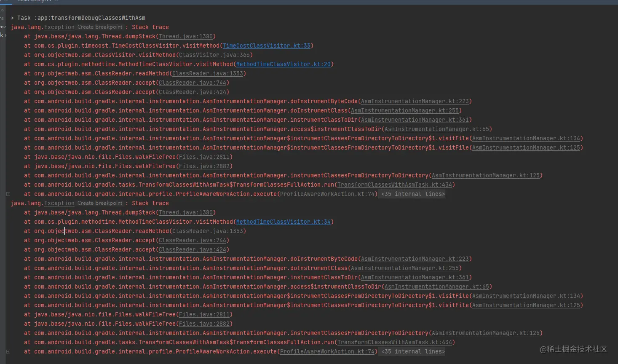Click Create breakpoint hint on first Exception line
618x364 pixels.
click(100, 27)
